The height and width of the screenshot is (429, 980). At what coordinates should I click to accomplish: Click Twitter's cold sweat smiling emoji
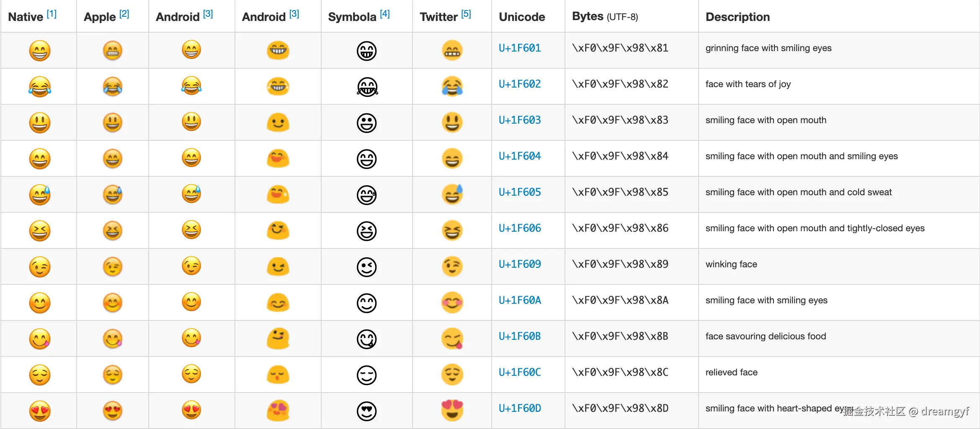click(x=452, y=194)
